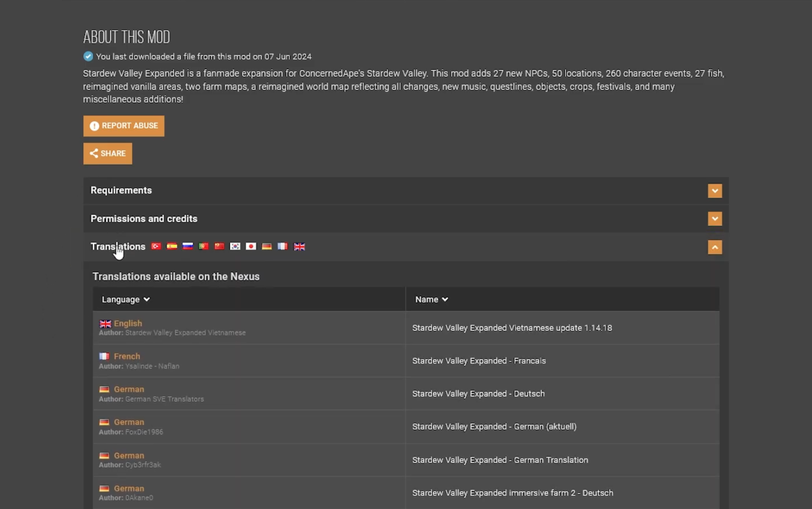812x509 pixels.
Task: Click author text 'Stardew Valley Expanded Vietnamese'
Action: click(185, 333)
